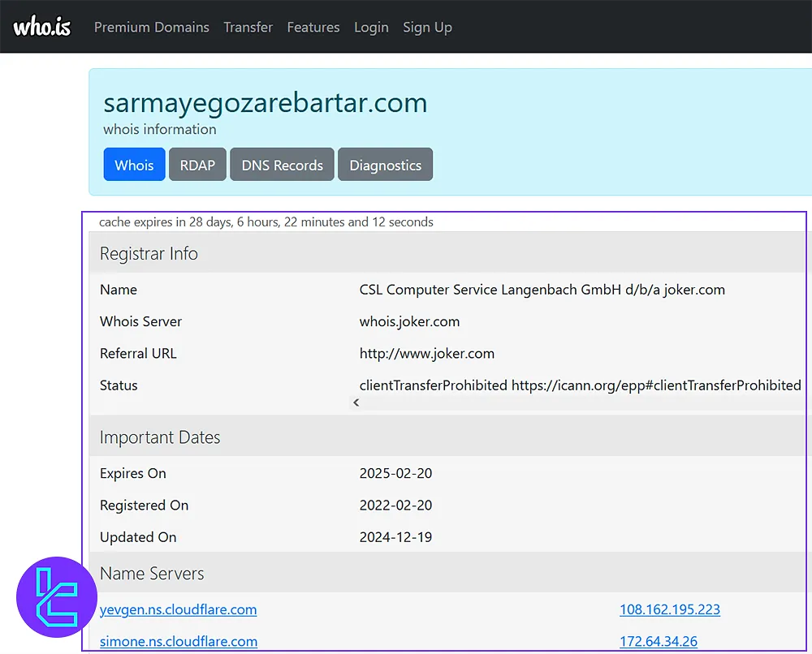The width and height of the screenshot is (812, 654).
Task: Open the Diagnostics tab
Action: click(x=385, y=164)
